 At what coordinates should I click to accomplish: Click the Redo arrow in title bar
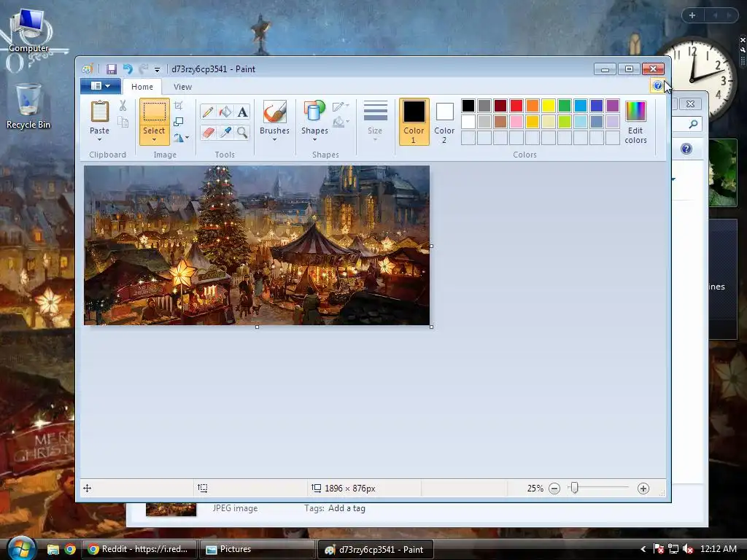point(144,69)
